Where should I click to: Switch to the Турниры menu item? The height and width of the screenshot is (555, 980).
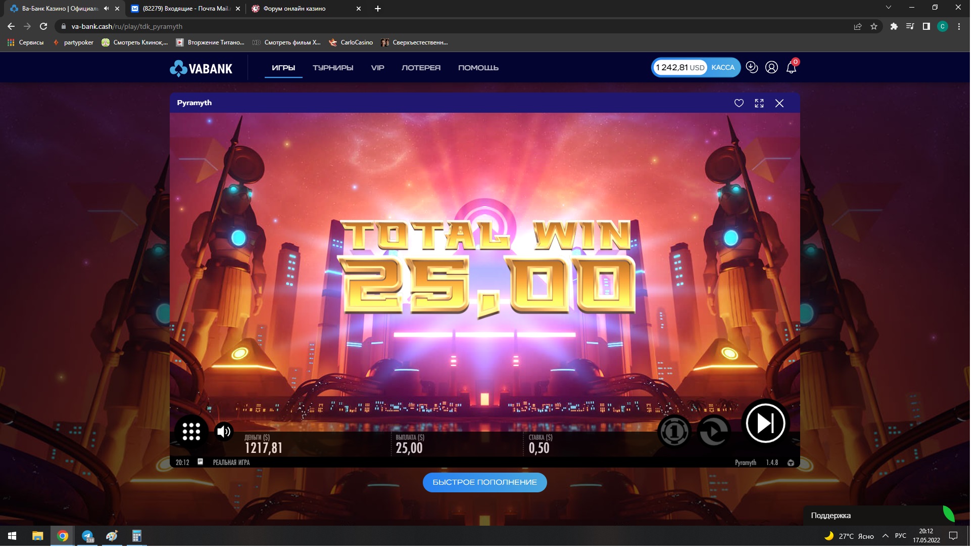333,68
